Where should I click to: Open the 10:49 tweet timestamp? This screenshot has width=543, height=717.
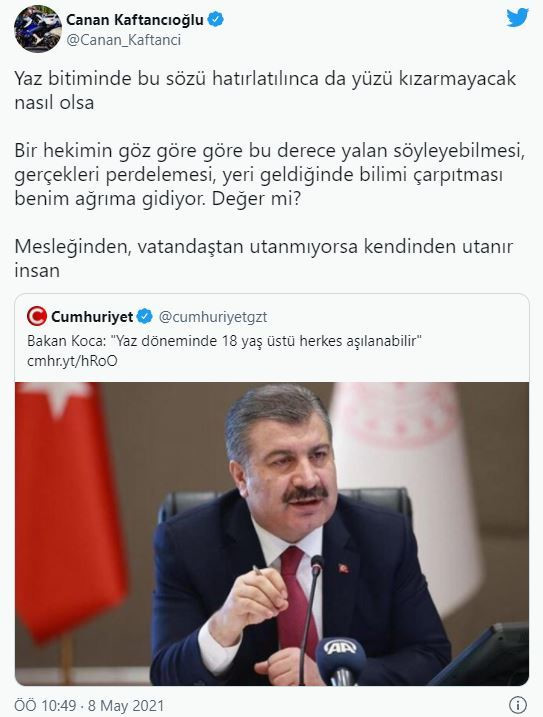[45, 705]
